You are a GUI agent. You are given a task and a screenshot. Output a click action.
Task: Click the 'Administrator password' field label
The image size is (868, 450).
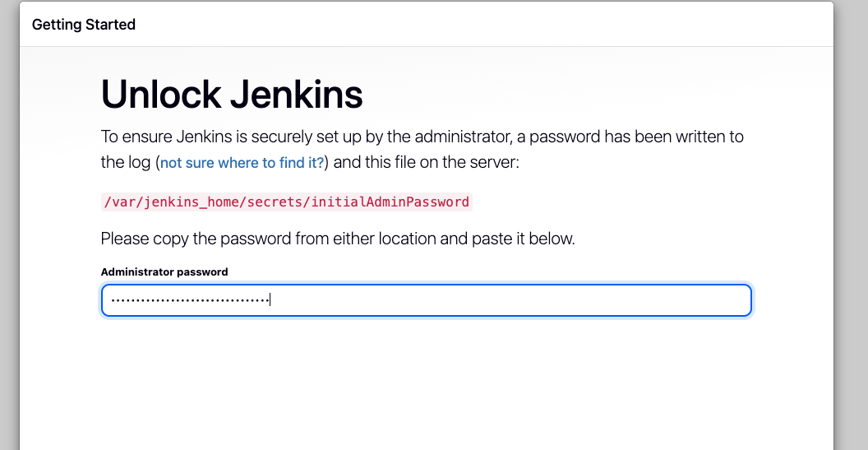pyautogui.click(x=164, y=272)
